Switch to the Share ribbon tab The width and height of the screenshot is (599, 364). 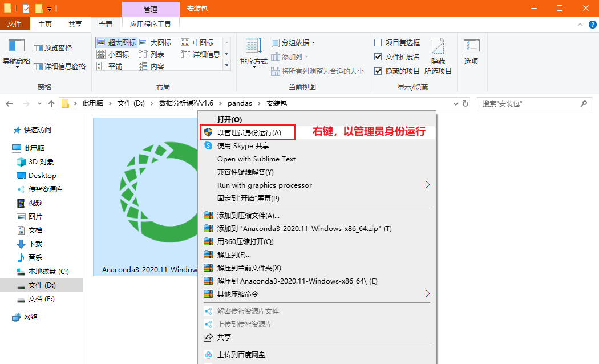(75, 24)
